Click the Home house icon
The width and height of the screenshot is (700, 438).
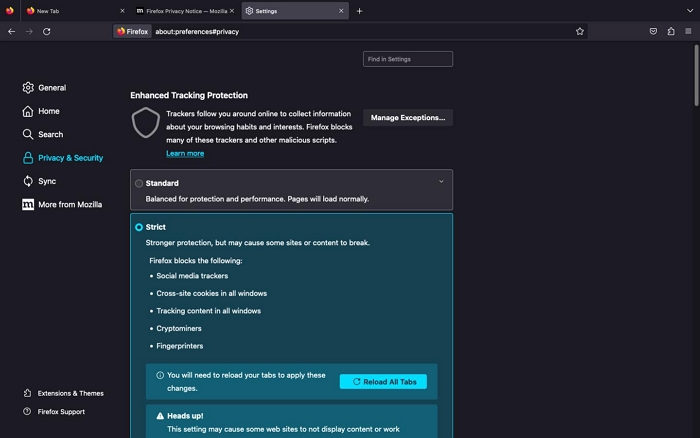28,111
